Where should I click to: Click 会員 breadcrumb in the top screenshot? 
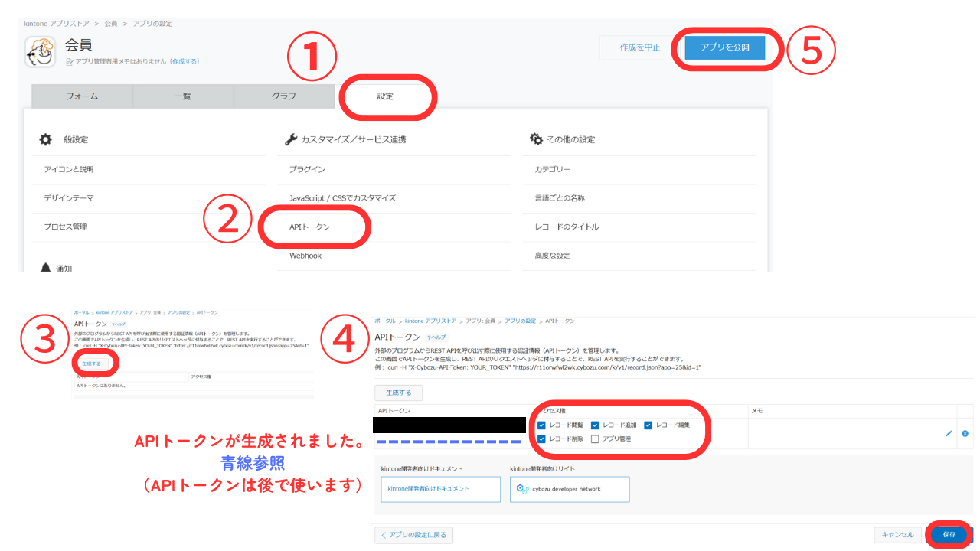click(110, 24)
